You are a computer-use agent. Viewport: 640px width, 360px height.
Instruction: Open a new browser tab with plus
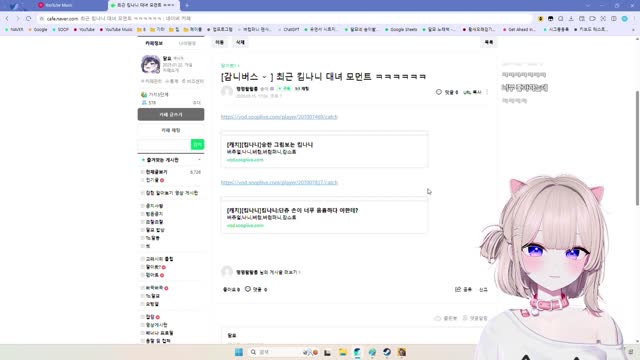(187, 5)
